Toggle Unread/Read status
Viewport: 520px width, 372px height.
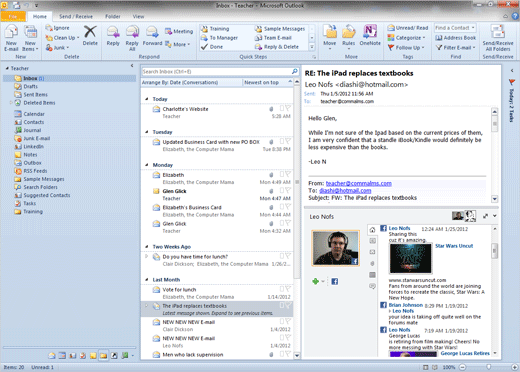point(408,28)
